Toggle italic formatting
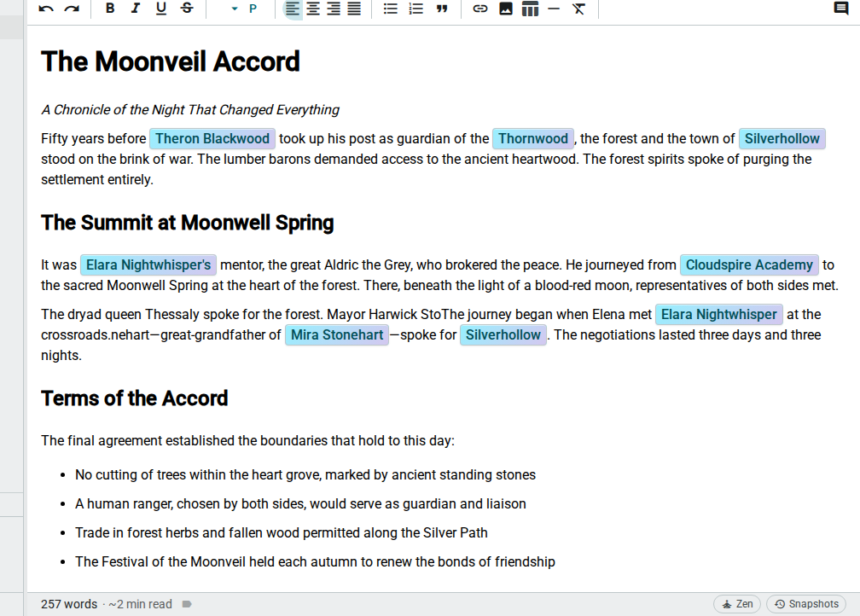The width and height of the screenshot is (860, 616). pos(136,9)
